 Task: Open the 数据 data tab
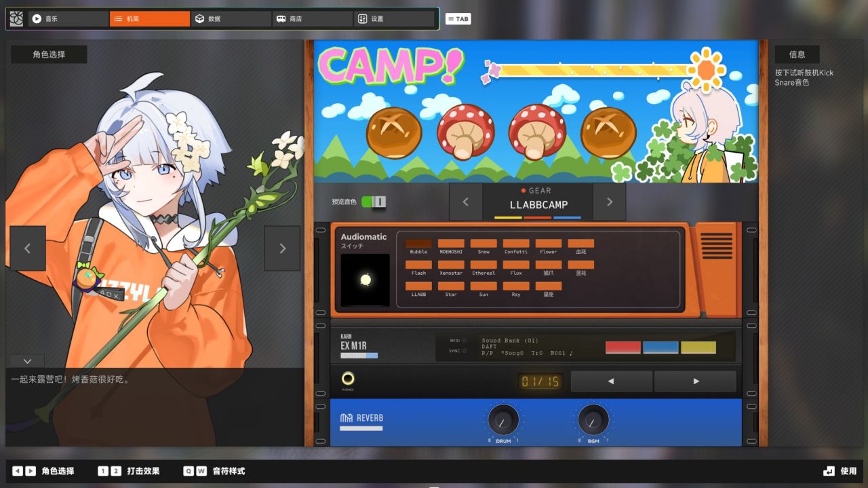pos(231,19)
